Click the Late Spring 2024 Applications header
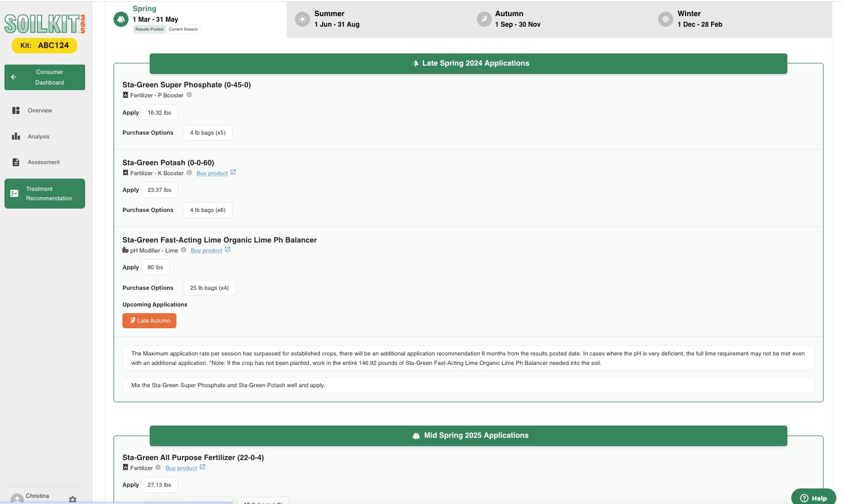 [x=469, y=63]
